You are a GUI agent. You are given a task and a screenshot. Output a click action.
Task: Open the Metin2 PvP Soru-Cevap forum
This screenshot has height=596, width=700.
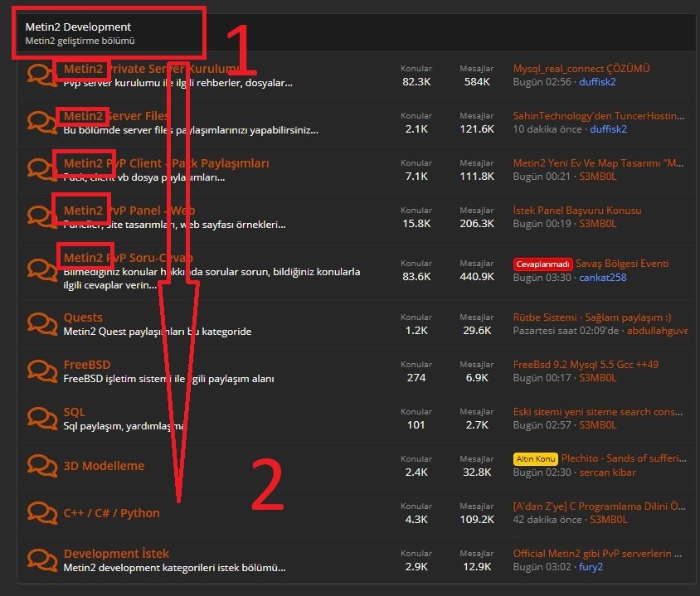[x=128, y=258]
